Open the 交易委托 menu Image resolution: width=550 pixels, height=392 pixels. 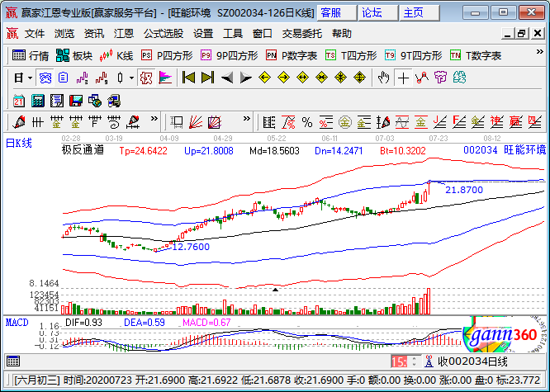pyautogui.click(x=302, y=34)
